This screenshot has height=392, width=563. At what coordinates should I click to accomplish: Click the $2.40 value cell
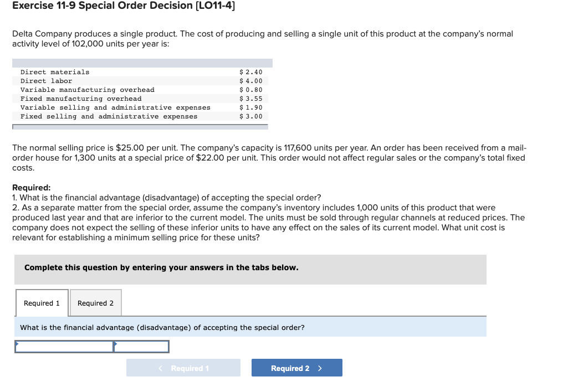pyautogui.click(x=250, y=71)
